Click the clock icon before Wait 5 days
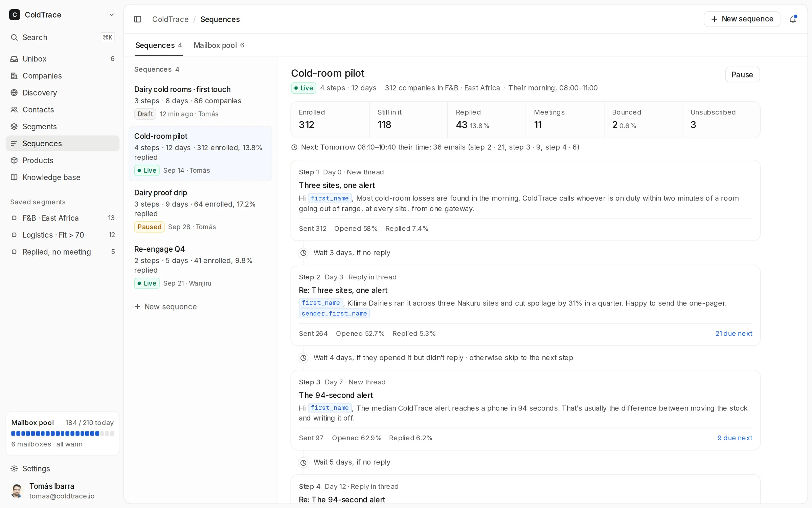Screen dimensions: 812x508 click(303, 462)
